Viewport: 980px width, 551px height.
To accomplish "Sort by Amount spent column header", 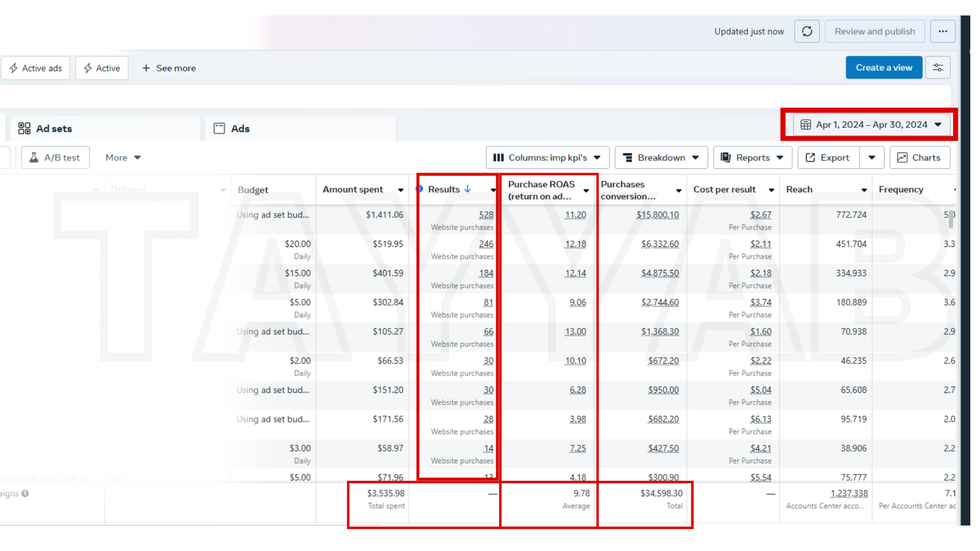I will (353, 190).
